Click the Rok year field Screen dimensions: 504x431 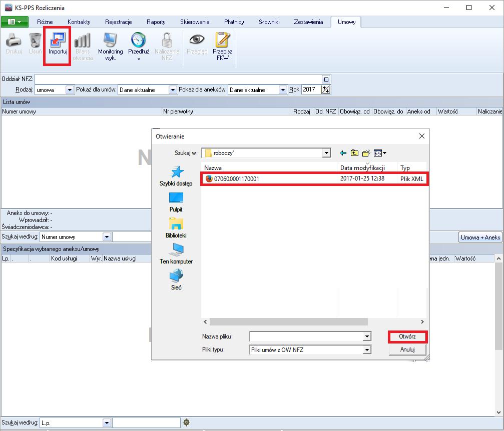point(311,89)
